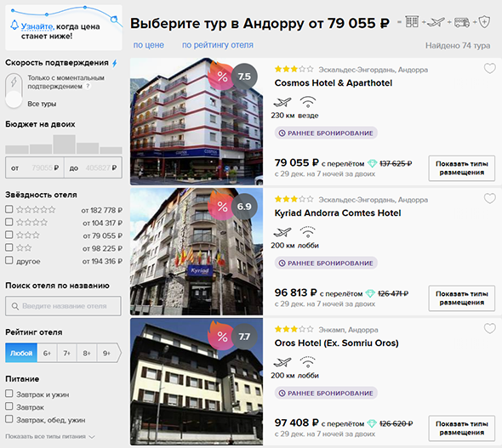
Task: Click the Wi-Fi icon for Cosmos Hotel
Action: pos(308,102)
